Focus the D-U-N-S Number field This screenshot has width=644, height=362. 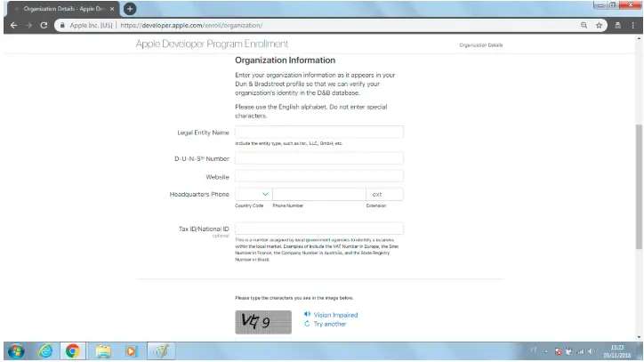[319, 158]
